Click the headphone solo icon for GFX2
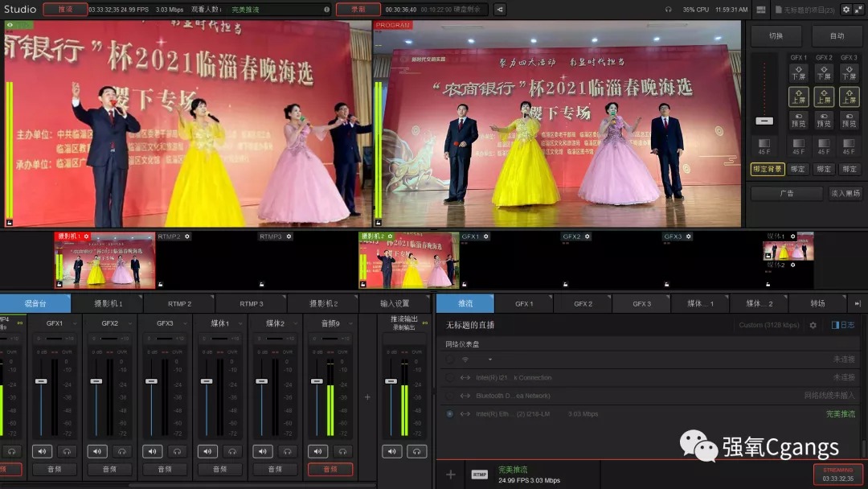 (122, 451)
